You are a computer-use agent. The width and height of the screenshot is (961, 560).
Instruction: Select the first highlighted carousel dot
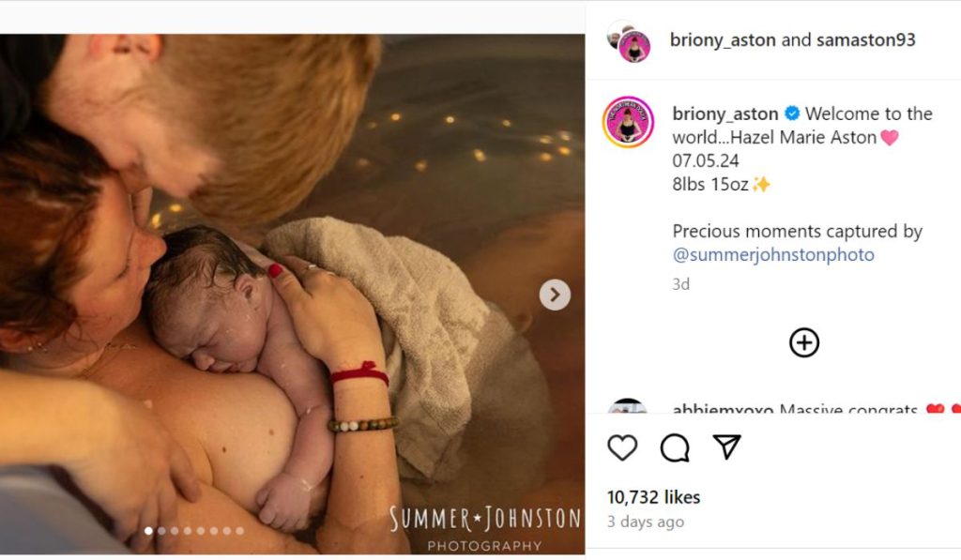coord(148,531)
